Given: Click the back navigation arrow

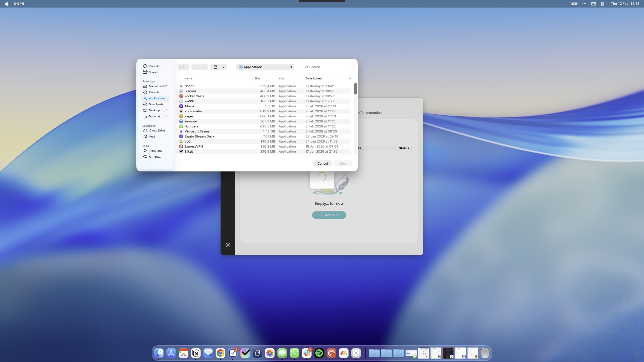Looking at the screenshot, I should (x=180, y=67).
